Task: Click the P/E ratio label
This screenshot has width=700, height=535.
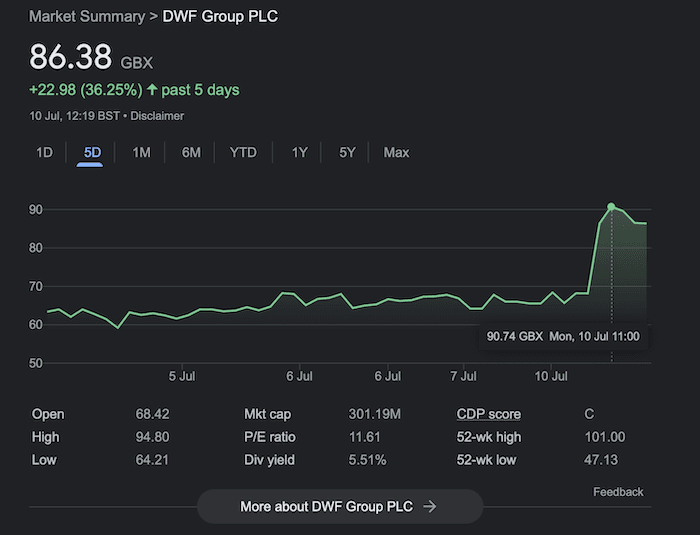Action: [270, 437]
